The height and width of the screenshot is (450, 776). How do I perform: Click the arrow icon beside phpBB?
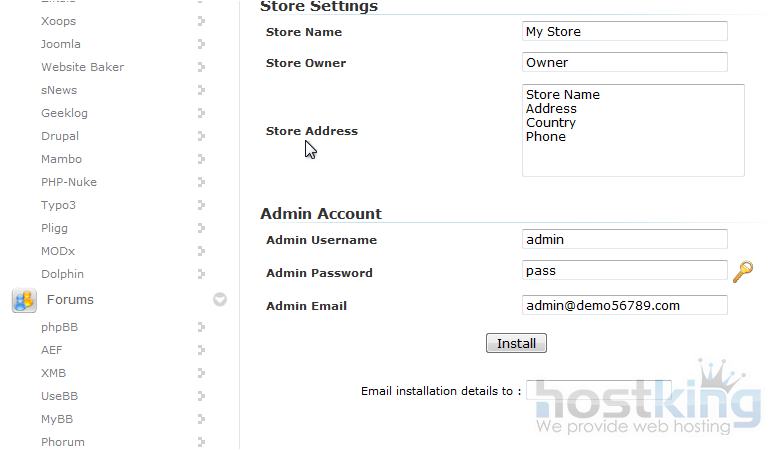(x=201, y=327)
